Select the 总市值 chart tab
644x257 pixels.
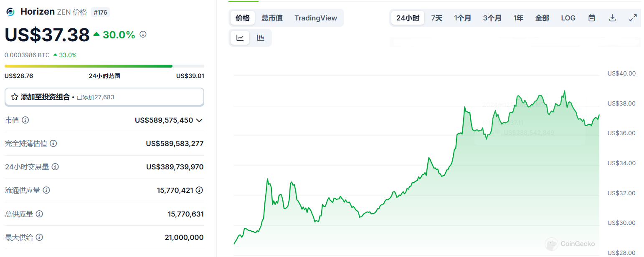[x=272, y=18]
